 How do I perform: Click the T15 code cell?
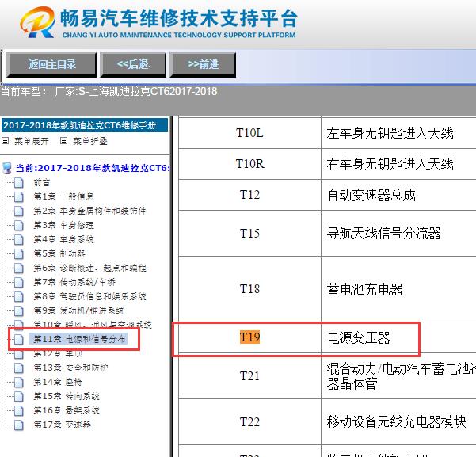[249, 233]
